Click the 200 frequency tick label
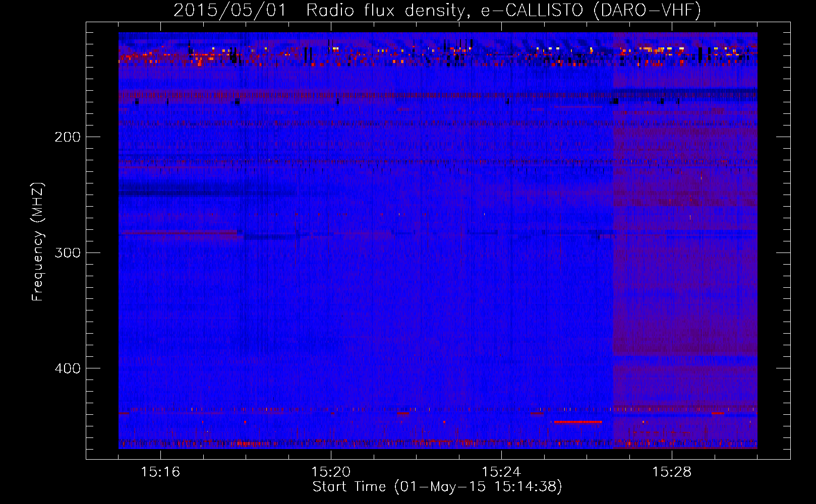The width and height of the screenshot is (816, 504). (68, 137)
